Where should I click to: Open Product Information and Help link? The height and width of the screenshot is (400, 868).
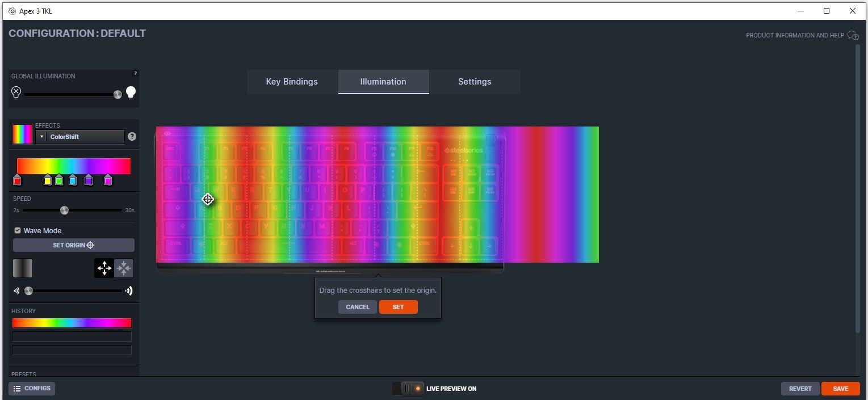(x=795, y=35)
